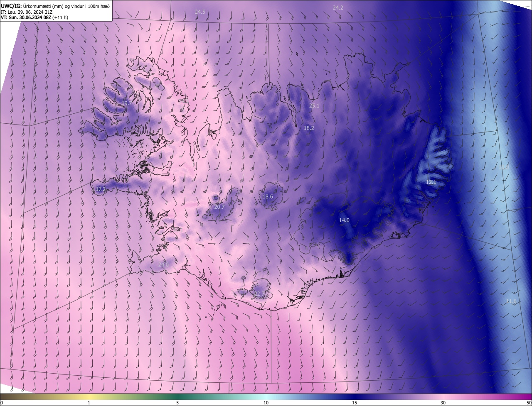Click the legend tick label '50'
The image size is (532, 406).
pos(529,403)
